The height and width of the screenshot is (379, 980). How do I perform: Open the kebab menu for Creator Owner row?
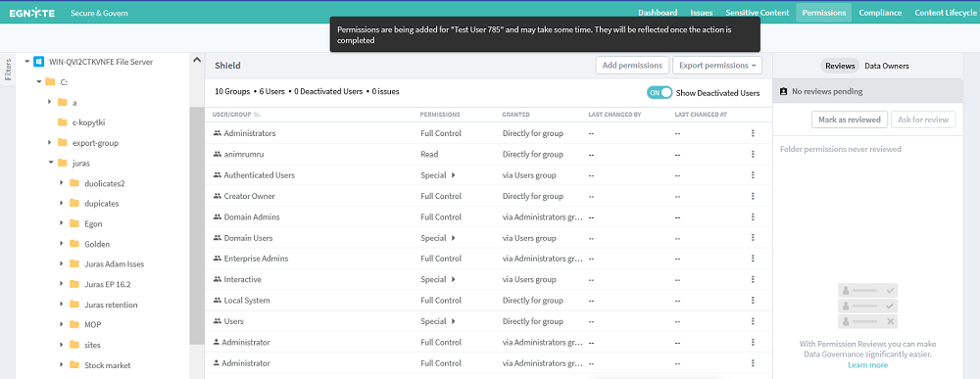(753, 196)
